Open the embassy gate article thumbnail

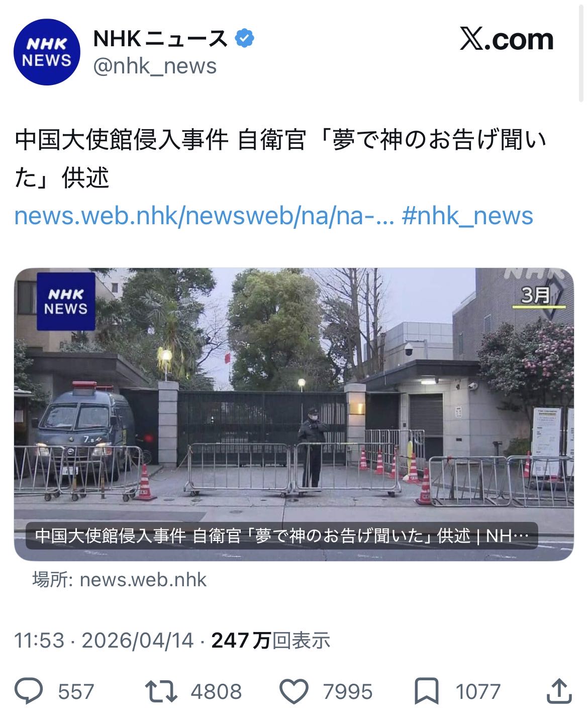294,414
